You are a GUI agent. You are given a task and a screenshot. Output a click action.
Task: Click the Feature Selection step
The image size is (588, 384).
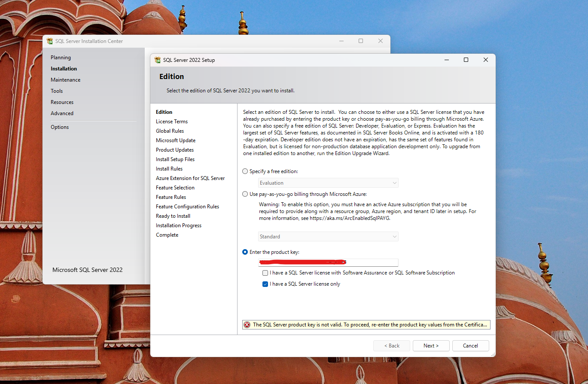click(175, 188)
